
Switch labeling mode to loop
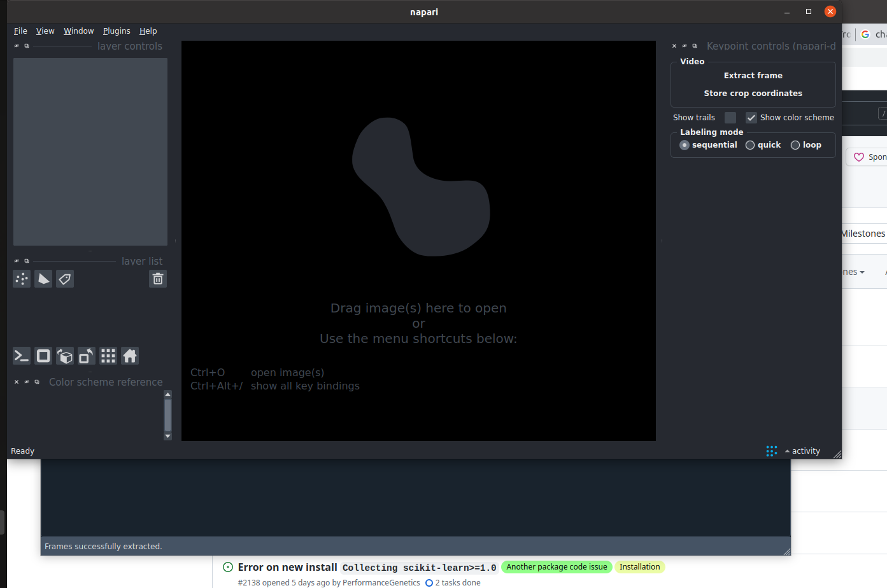795,144
